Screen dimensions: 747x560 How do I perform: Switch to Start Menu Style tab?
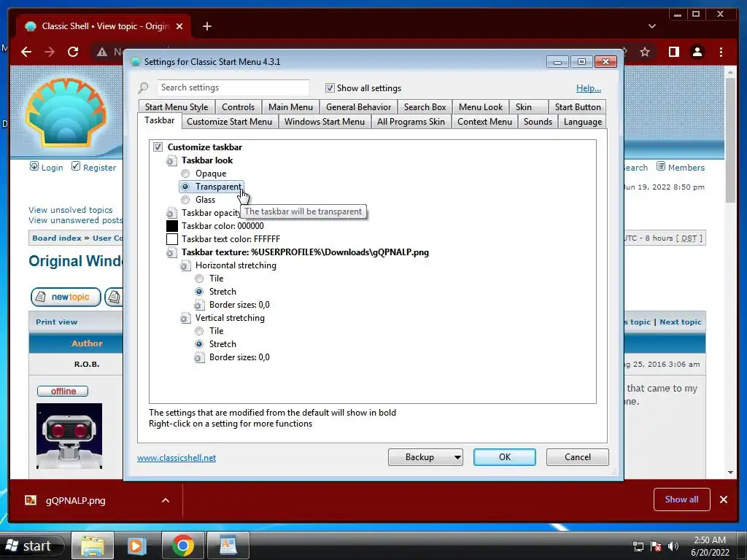(x=177, y=107)
